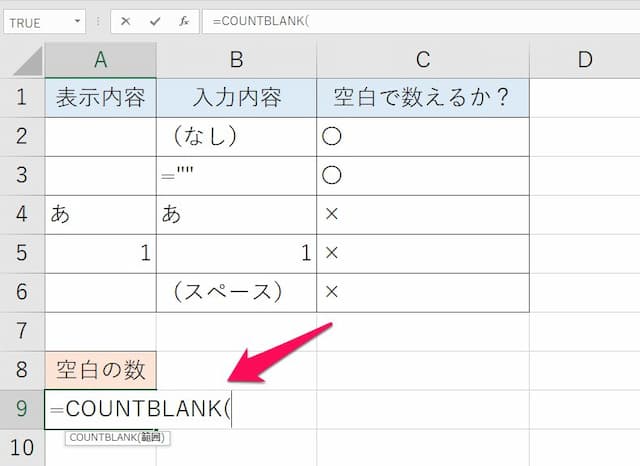Click empty cell A3
640x466 pixels.
pos(100,175)
